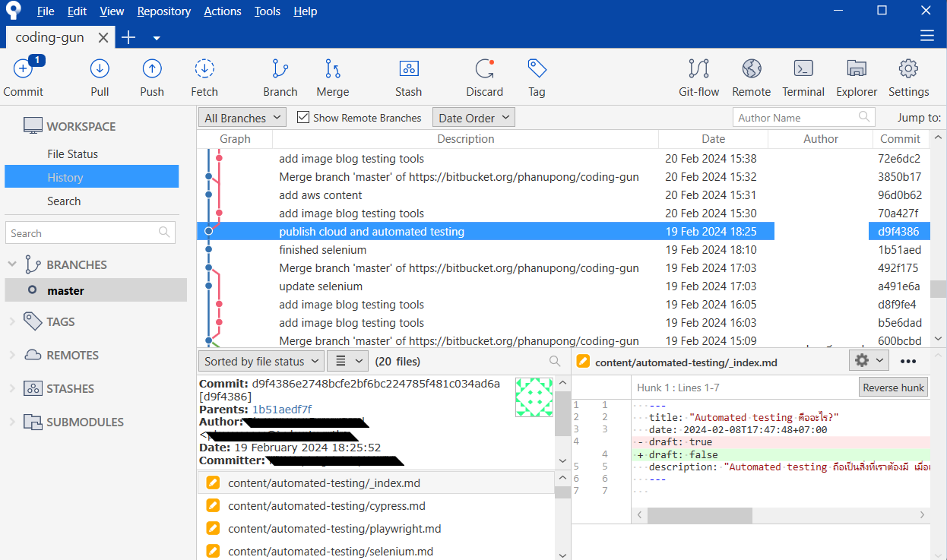Open the Repository menu
This screenshot has height=560, width=947.
[x=164, y=11]
